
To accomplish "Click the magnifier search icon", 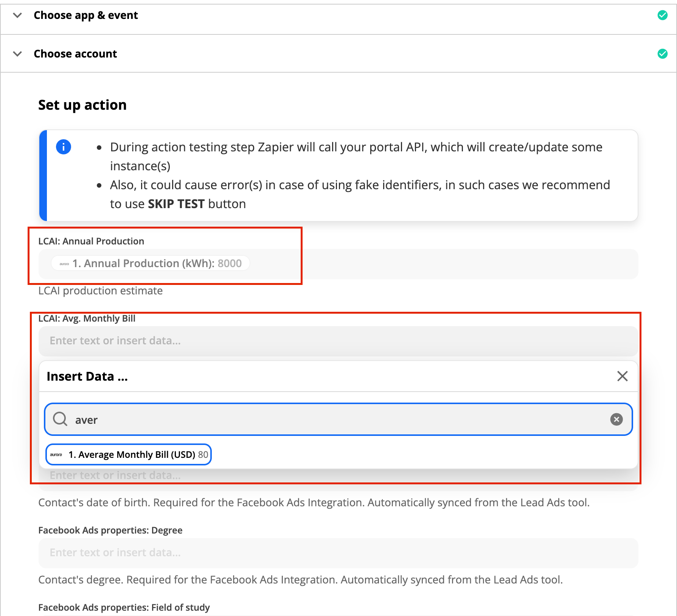I will (x=60, y=419).
